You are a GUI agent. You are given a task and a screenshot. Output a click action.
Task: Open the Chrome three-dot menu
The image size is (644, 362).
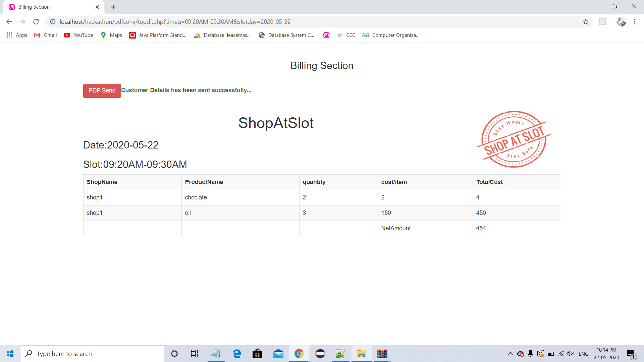(635, 22)
